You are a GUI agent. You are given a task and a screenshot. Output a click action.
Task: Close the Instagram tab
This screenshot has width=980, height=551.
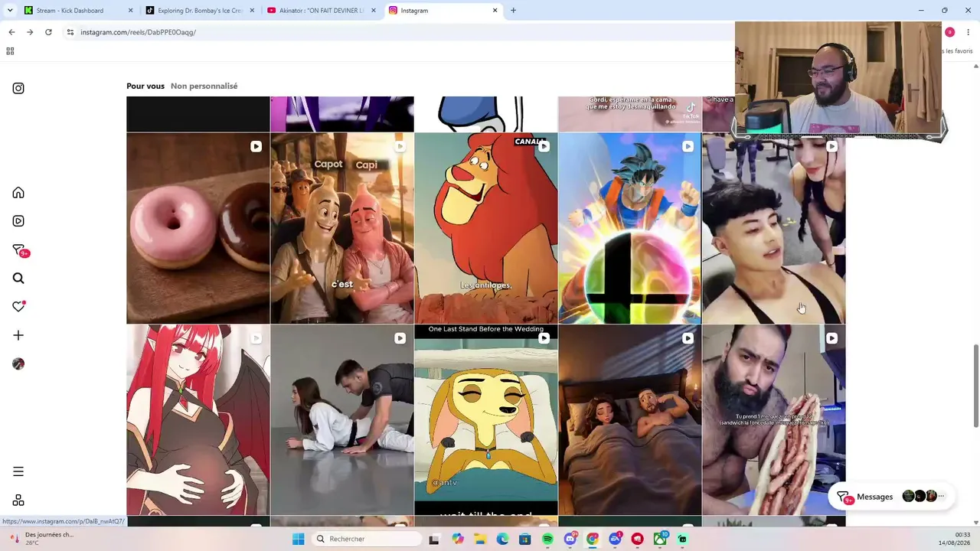(x=495, y=11)
